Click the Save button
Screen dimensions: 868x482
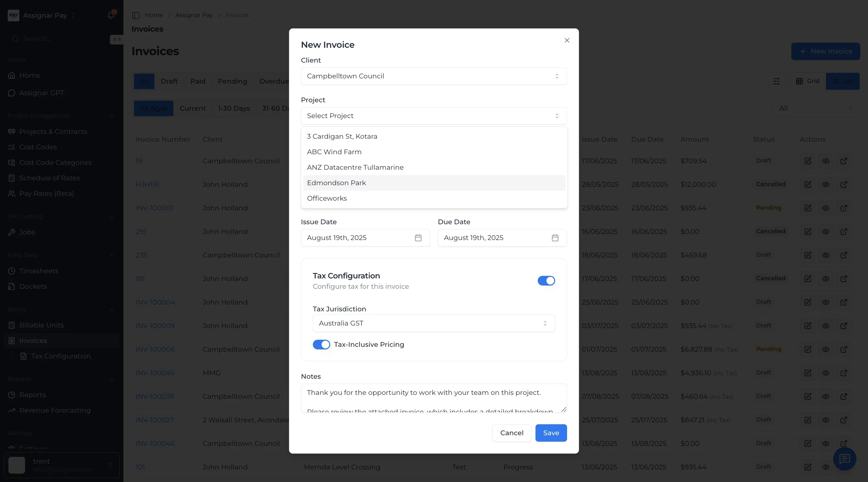pos(551,433)
